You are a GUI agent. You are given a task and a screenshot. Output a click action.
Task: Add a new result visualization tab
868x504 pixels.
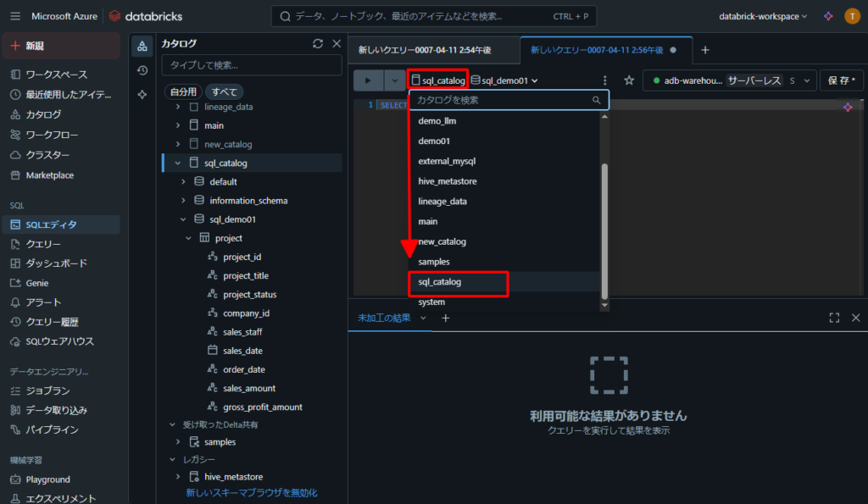[x=446, y=318]
